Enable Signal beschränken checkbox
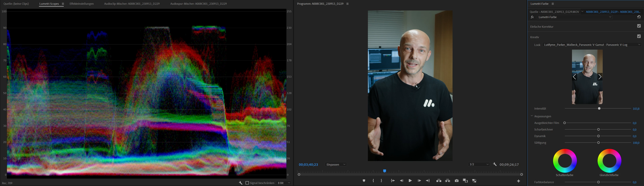644x186 pixels. [247, 183]
